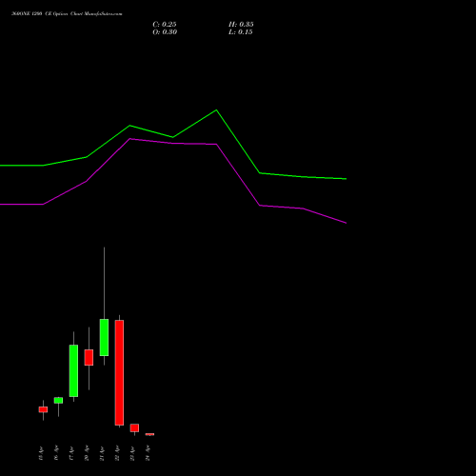The height and width of the screenshot is (476, 476).
Task: Click the red candle for 15 Apr
Action: [43, 409]
